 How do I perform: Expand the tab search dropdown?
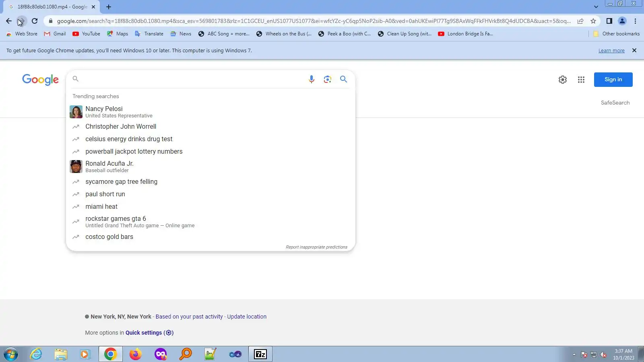596,7
